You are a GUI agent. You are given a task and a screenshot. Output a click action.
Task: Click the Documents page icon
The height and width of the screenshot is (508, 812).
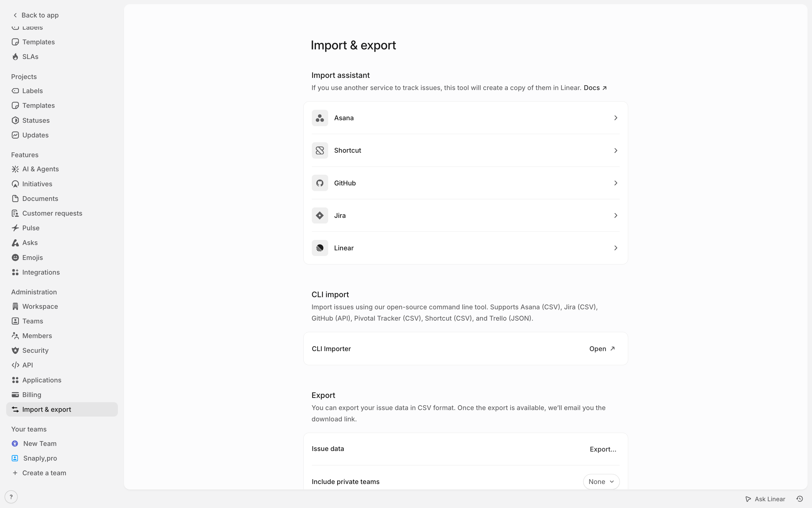(x=15, y=199)
